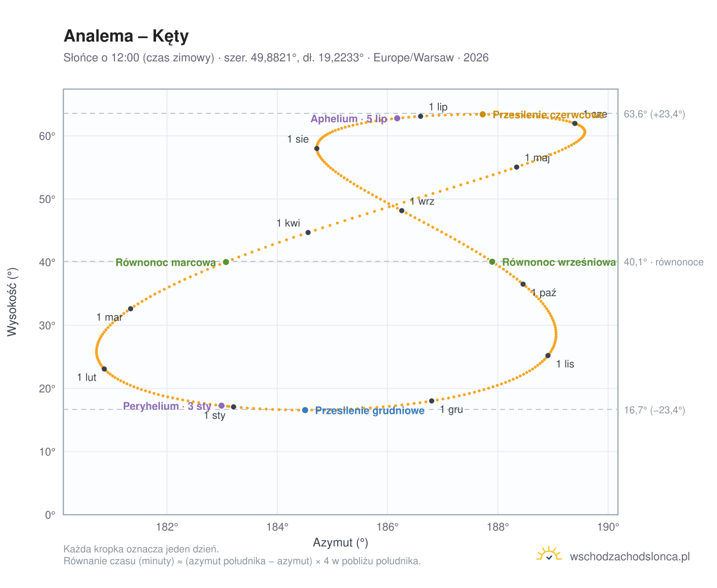
Task: Click the 1 mar data point
Action: pyautogui.click(x=131, y=309)
